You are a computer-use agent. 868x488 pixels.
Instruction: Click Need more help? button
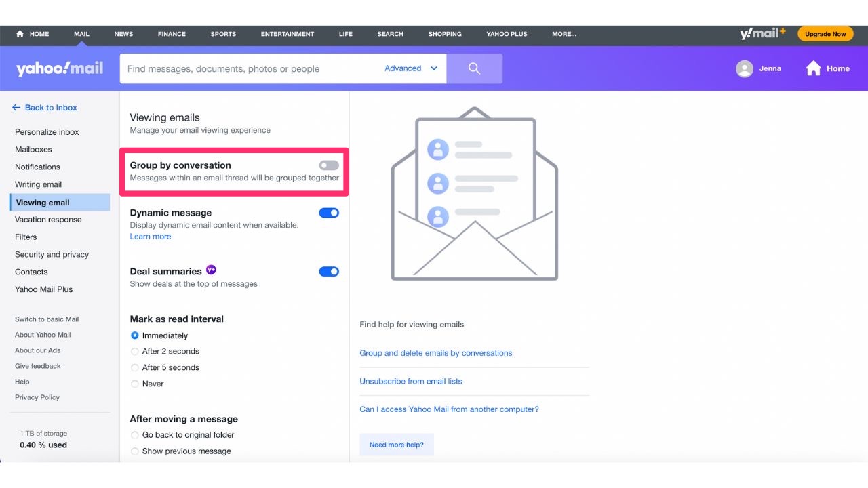(397, 445)
